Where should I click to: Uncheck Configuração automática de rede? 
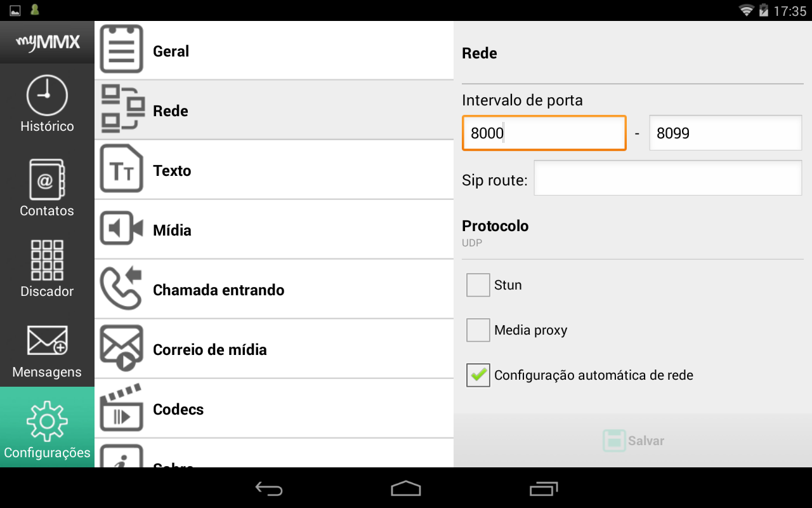[478, 375]
